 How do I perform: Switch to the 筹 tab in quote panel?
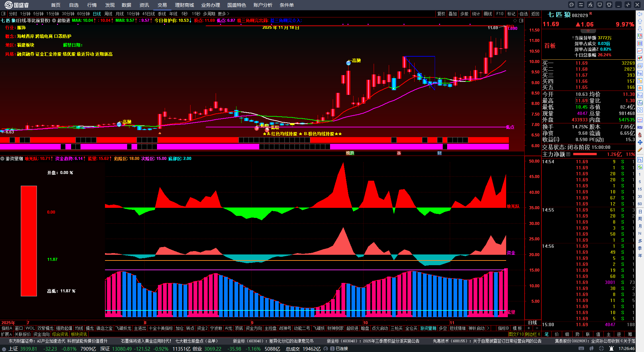pyautogui.click(x=630, y=334)
